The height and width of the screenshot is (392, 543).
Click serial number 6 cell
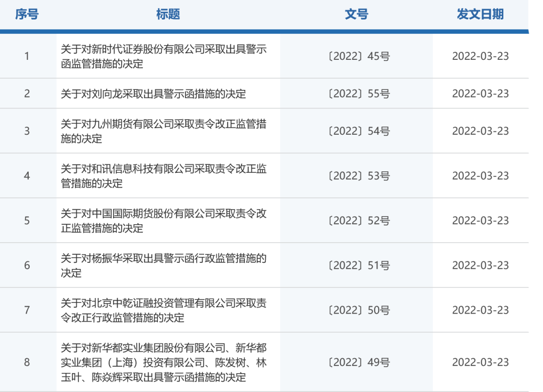pyautogui.click(x=27, y=265)
